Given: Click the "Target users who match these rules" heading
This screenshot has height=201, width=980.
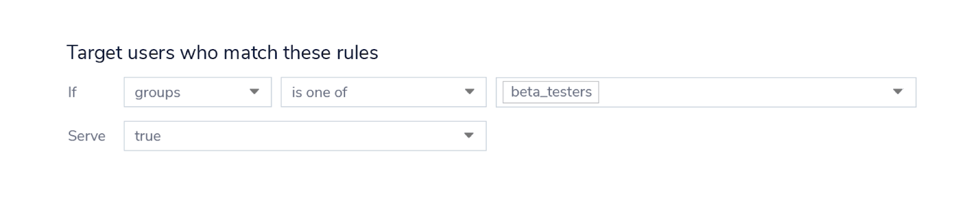Looking at the screenshot, I should tap(222, 53).
